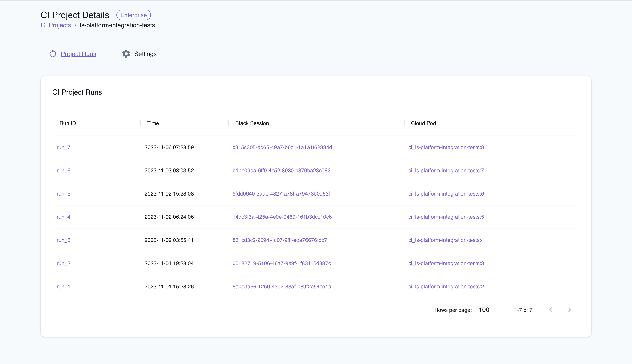Screen dimensions: 632x364
Task: Open the rows per page dropdown arrow
Action: 495,310
